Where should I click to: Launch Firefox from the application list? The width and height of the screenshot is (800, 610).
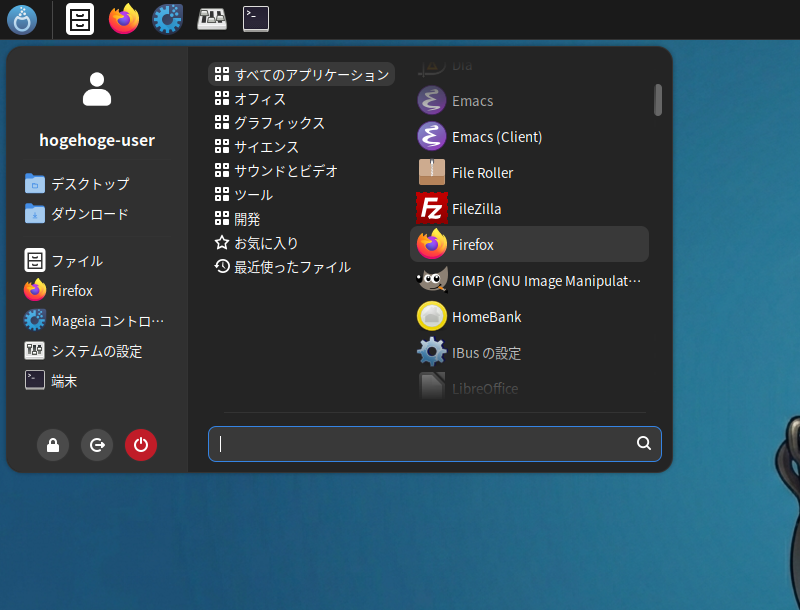(529, 244)
